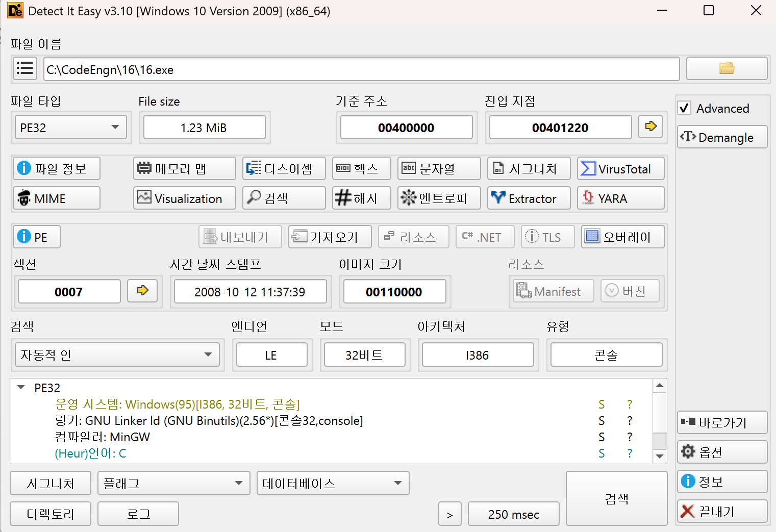Click the '>' button next to scan time

(450, 514)
